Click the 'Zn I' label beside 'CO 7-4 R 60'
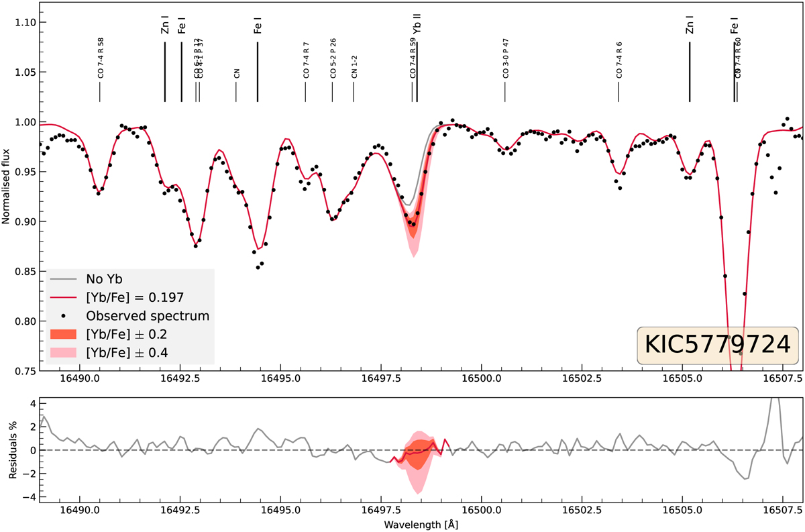 point(690,26)
